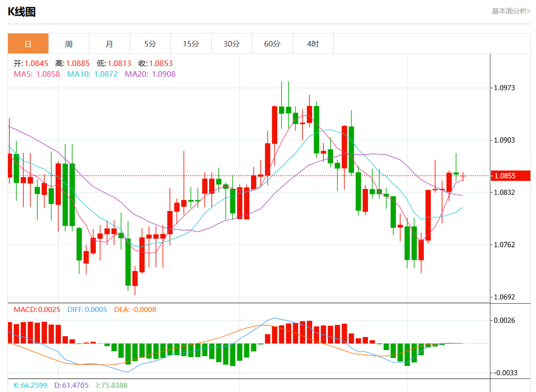This screenshot has width=536, height=392.
Task: Click the MA5: 1.0858 indicator label
Action: point(37,74)
